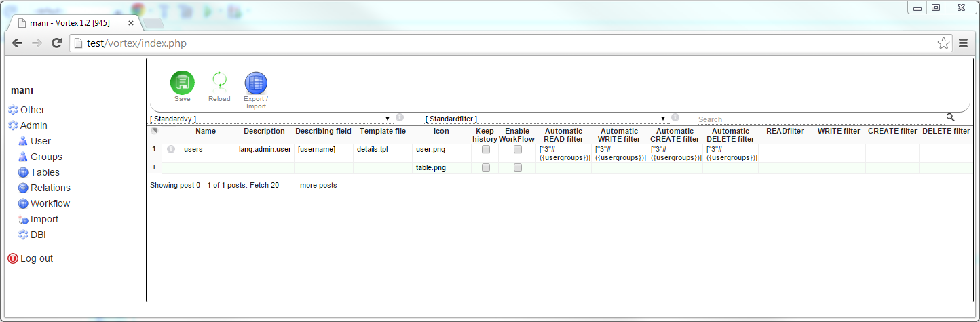
Task: Expand the Other section in sidebar
Action: (x=32, y=110)
